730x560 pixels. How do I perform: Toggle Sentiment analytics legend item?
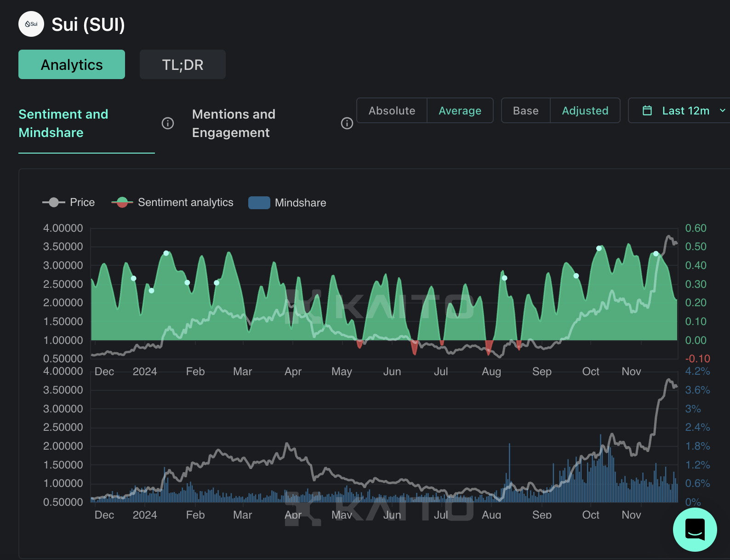(x=172, y=202)
